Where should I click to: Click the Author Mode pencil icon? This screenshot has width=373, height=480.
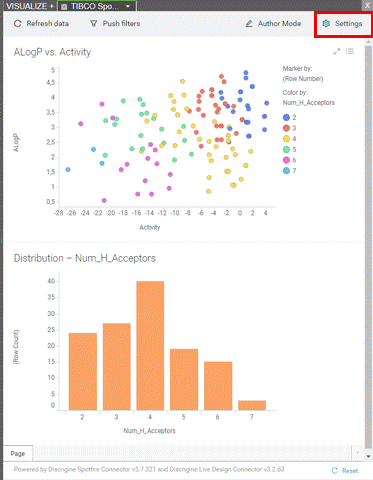[249, 24]
